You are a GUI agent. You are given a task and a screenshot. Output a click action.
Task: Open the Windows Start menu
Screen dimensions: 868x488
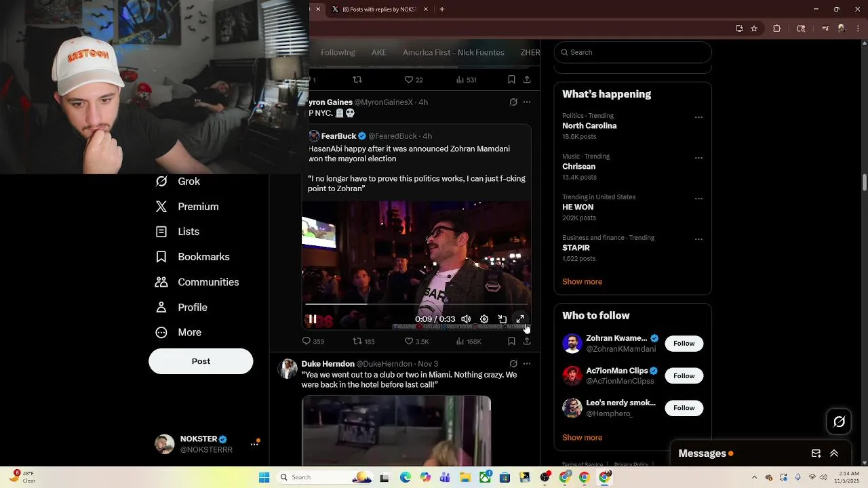(264, 477)
